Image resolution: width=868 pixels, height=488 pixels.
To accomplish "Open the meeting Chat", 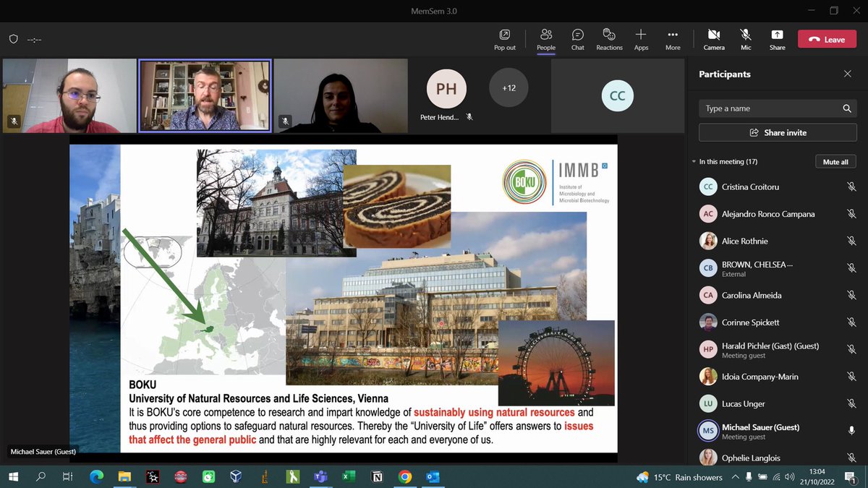I will (578, 39).
